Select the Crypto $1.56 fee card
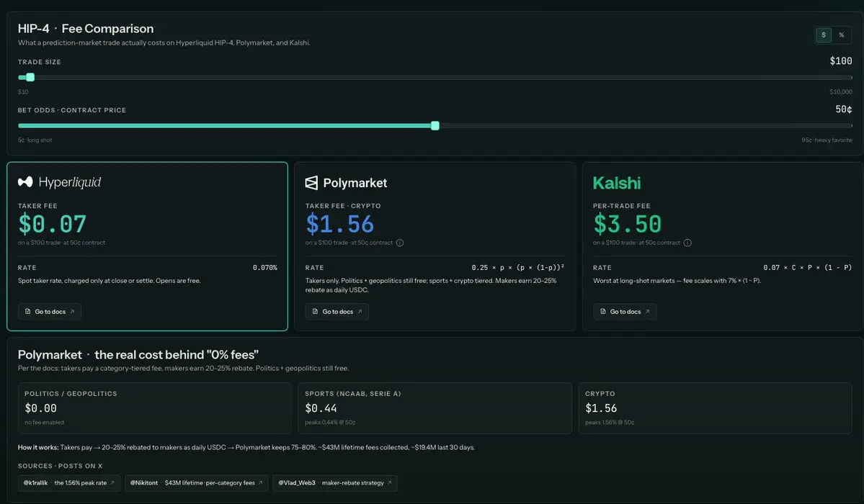Image resolution: width=864 pixels, height=504 pixels. (x=715, y=408)
